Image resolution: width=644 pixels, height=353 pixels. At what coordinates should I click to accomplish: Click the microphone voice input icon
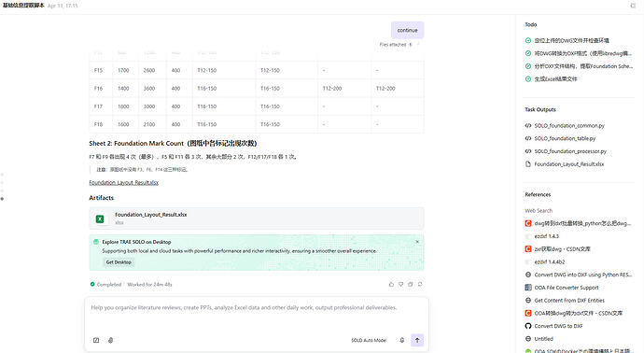[x=402, y=340]
